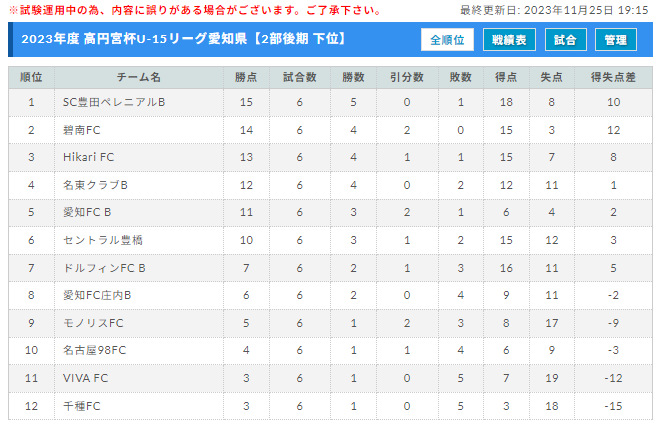The image size is (662, 431).
Task: Select team セントラル豊橋
Action: [x=103, y=240]
